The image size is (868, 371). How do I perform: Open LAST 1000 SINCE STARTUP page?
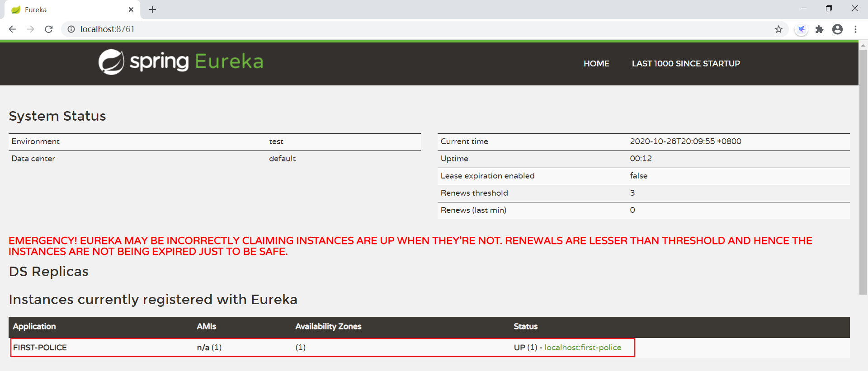click(686, 64)
